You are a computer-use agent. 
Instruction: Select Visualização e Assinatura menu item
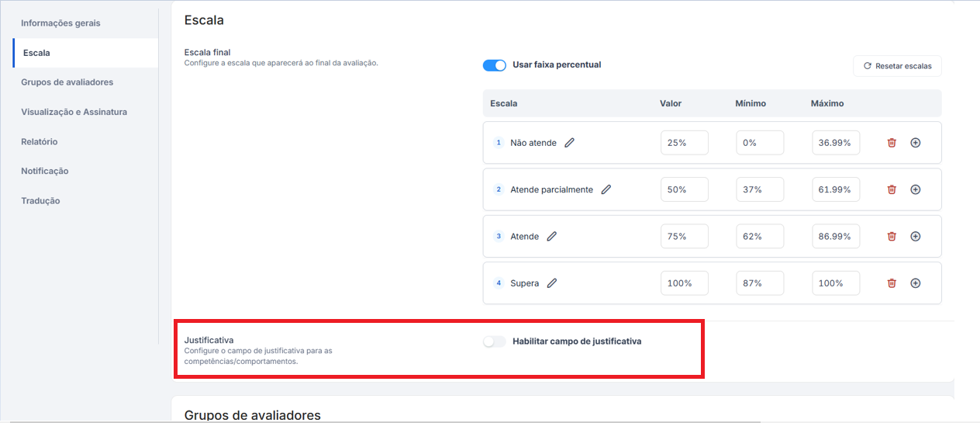click(x=74, y=112)
